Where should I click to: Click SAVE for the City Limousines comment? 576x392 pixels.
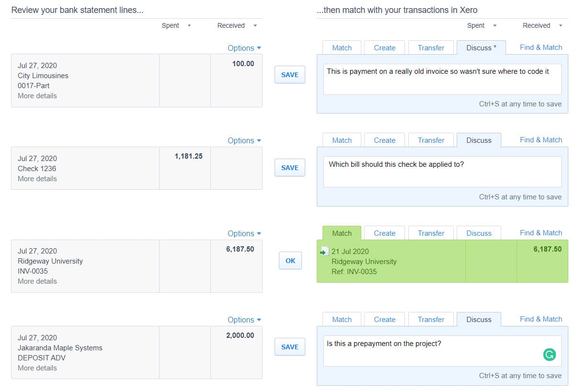coord(289,75)
